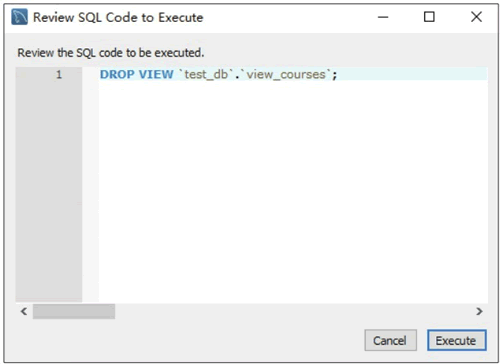The image size is (500, 364).
Task: Click the right scroll arrow of horizontal scrollbar
Action: (479, 311)
